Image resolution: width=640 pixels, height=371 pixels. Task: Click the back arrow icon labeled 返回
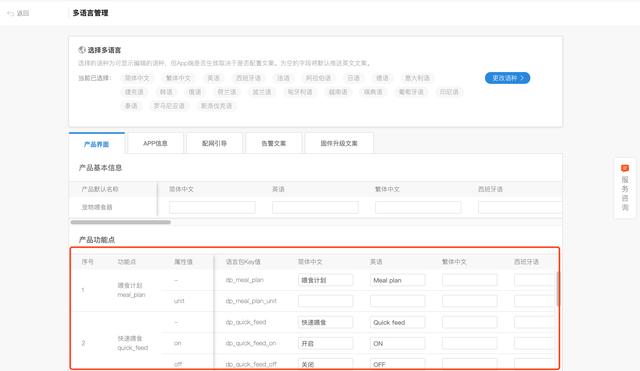point(11,13)
